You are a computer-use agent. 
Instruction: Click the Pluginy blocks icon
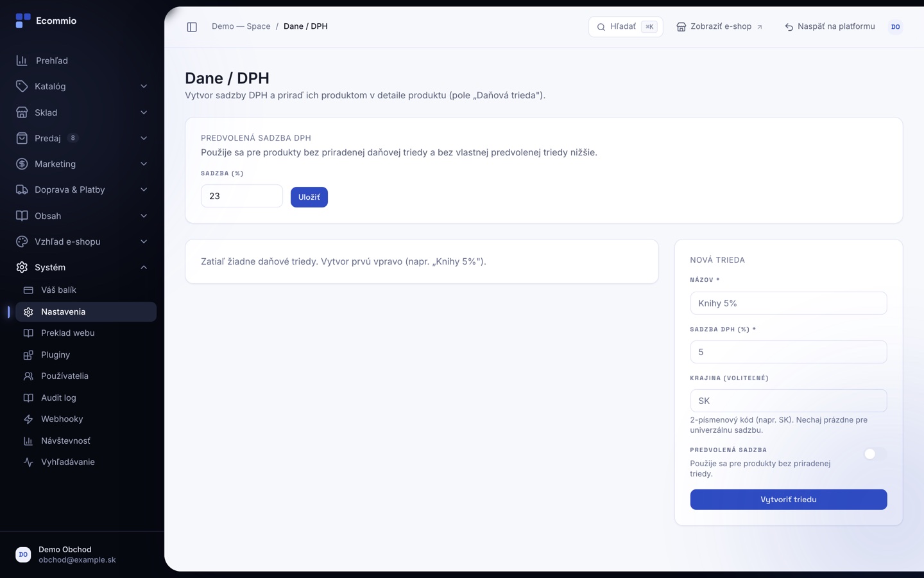[28, 355]
